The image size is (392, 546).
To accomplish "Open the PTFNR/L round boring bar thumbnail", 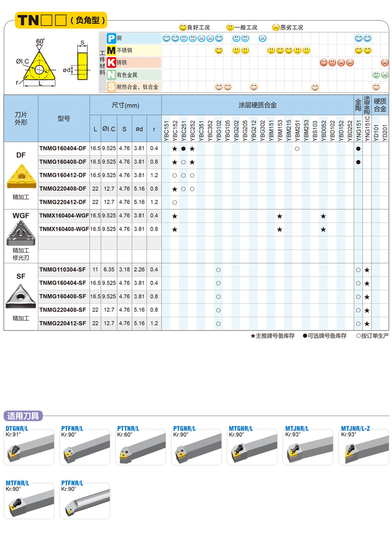I will tap(85, 502).
